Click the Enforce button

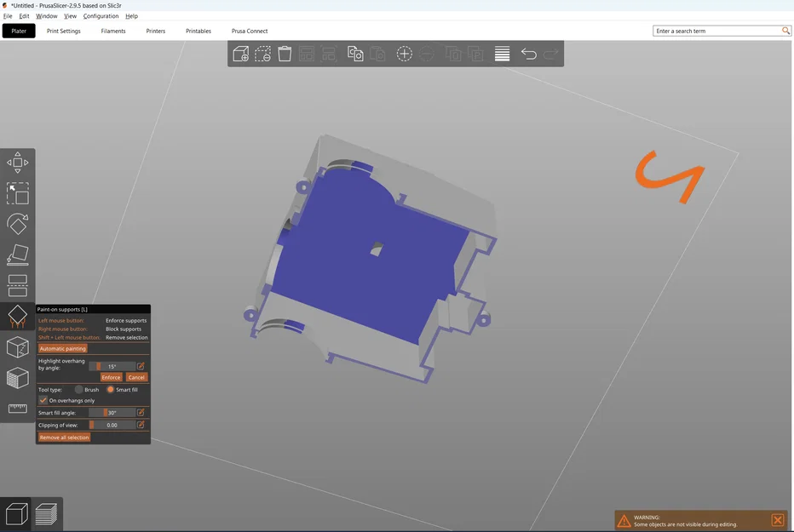point(111,377)
